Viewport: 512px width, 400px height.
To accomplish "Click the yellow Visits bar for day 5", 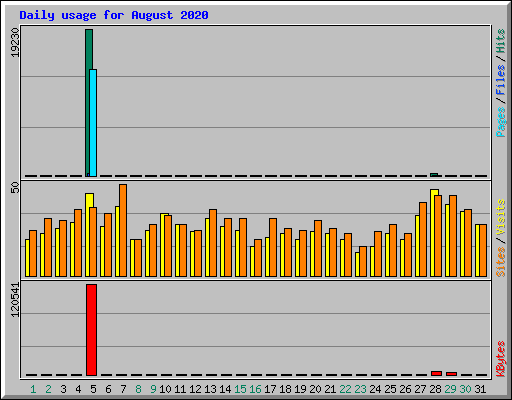I will pyautogui.click(x=88, y=235).
